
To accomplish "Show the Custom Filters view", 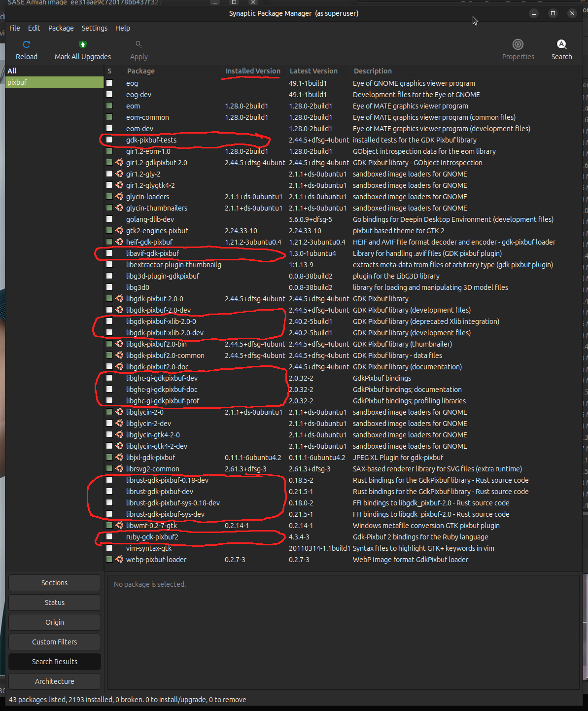I will pos(55,642).
